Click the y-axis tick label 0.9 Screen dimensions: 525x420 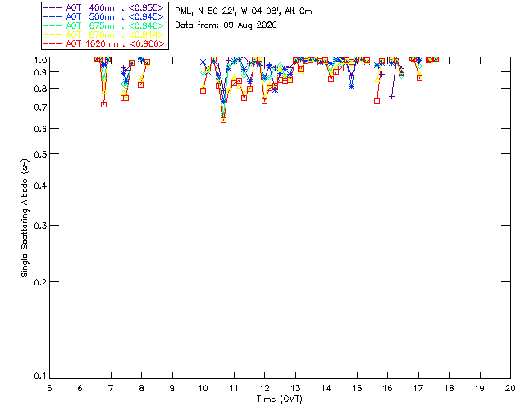[x=40, y=72]
